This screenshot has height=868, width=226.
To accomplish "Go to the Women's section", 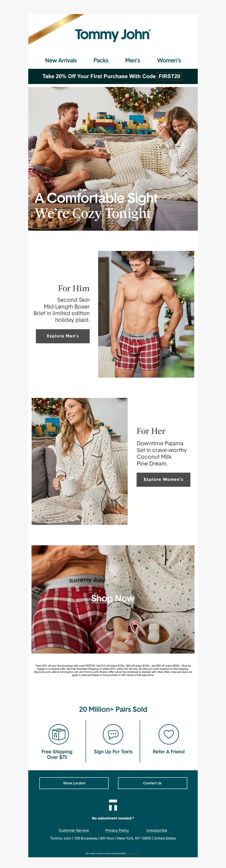I will [169, 60].
